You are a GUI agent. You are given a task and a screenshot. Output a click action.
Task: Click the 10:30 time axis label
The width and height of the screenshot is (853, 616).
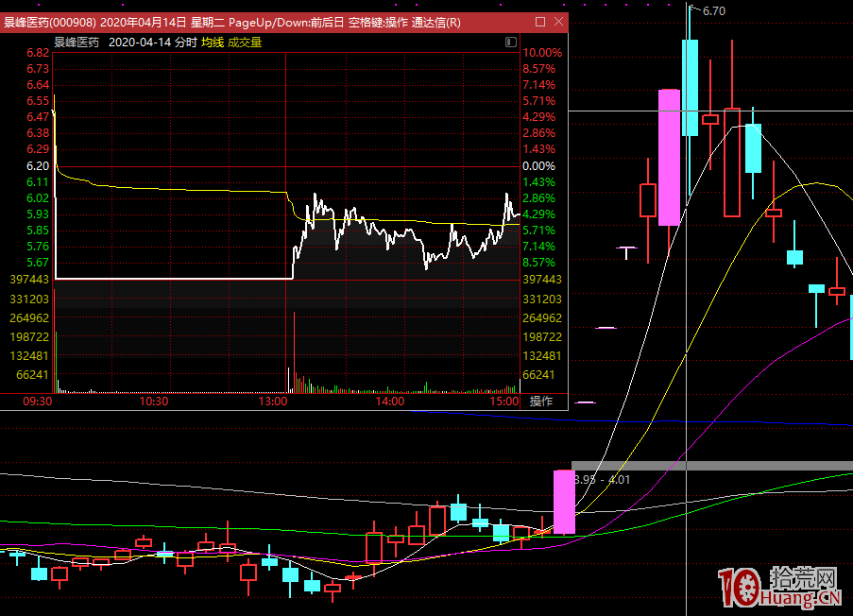pyautogui.click(x=154, y=402)
